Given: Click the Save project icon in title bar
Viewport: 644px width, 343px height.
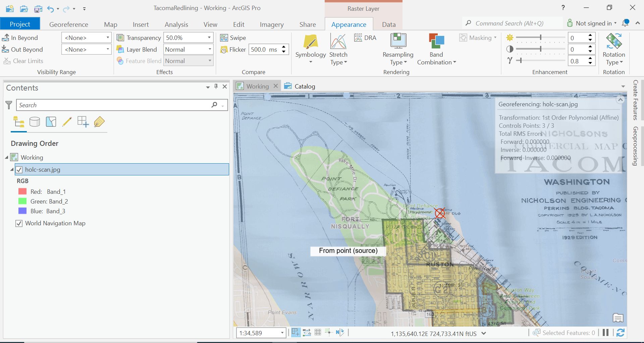Looking at the screenshot, I should [x=38, y=8].
